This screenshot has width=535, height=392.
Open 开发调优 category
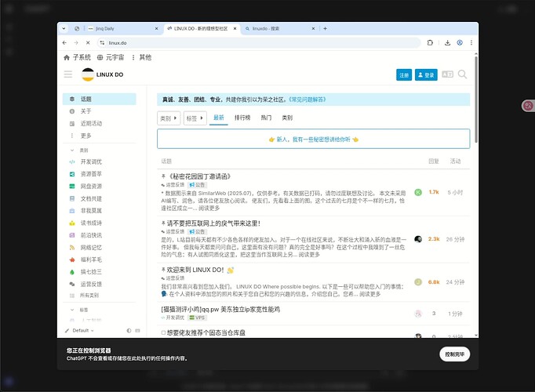(100, 162)
